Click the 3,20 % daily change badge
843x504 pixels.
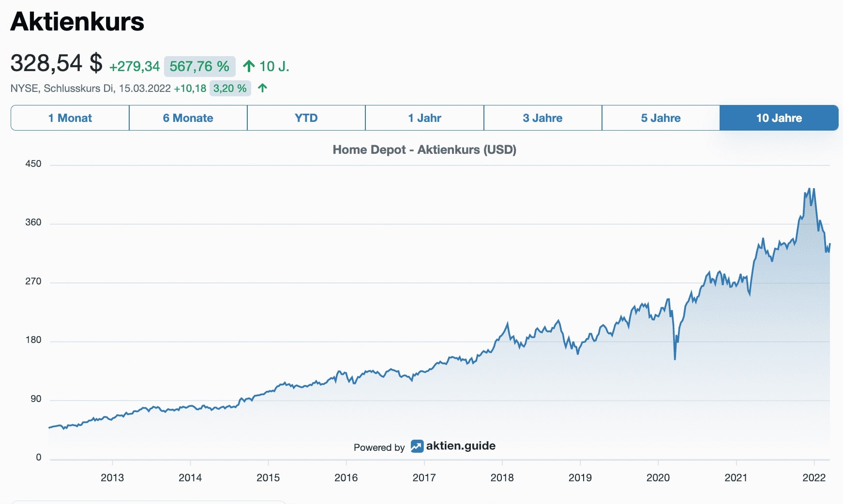[x=230, y=89]
